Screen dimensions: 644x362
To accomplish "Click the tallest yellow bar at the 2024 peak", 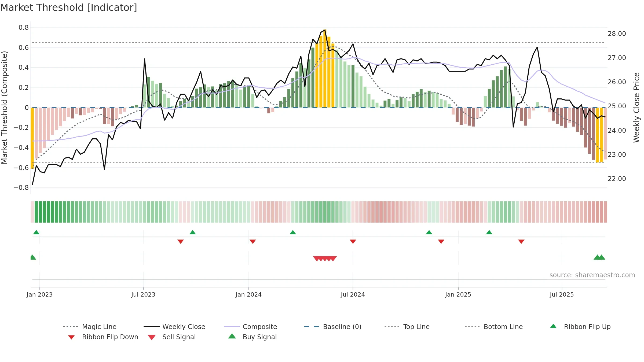I will (x=325, y=68).
